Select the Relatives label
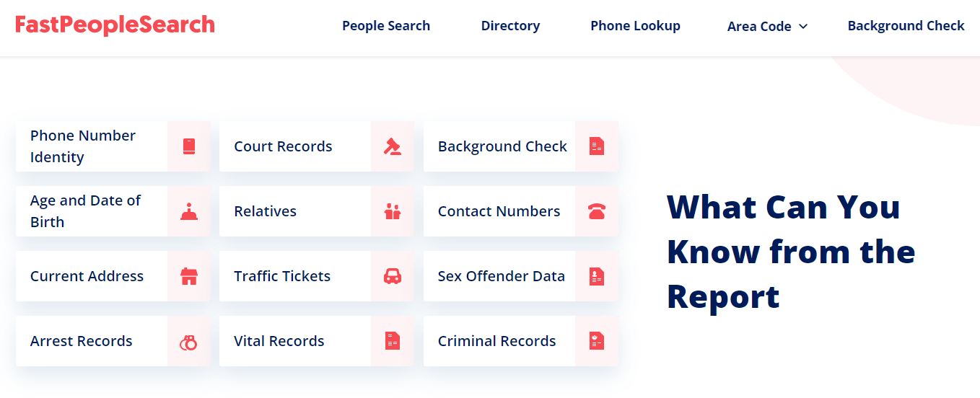980x398 pixels. pos(265,211)
